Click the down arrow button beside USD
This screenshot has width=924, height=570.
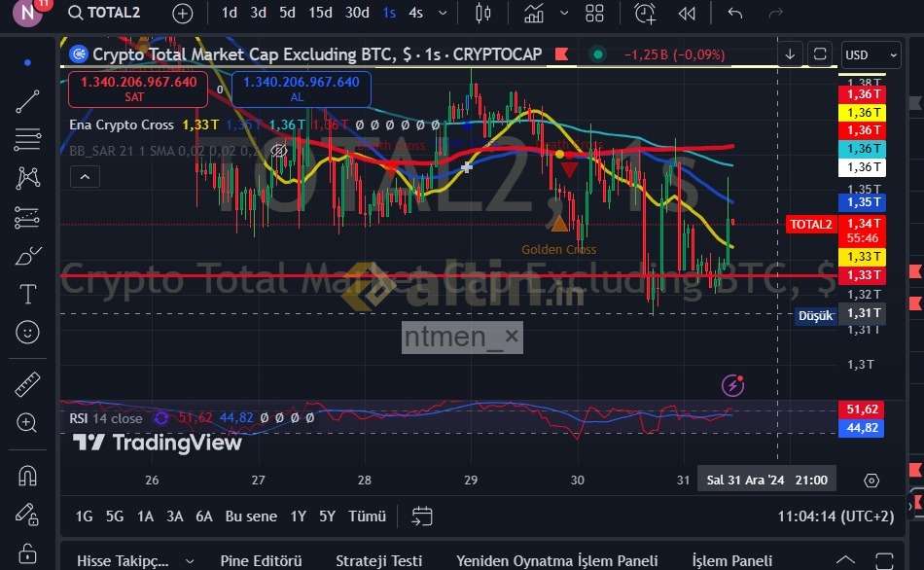790,54
